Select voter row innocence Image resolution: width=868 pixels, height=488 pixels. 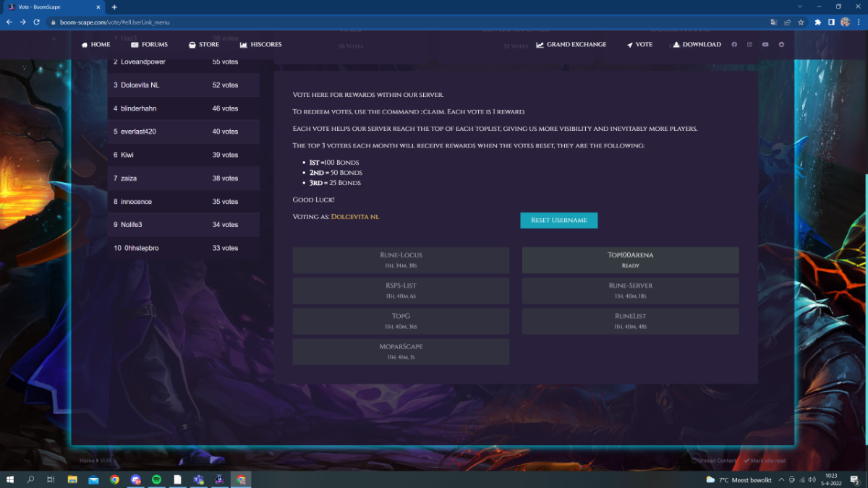(184, 202)
